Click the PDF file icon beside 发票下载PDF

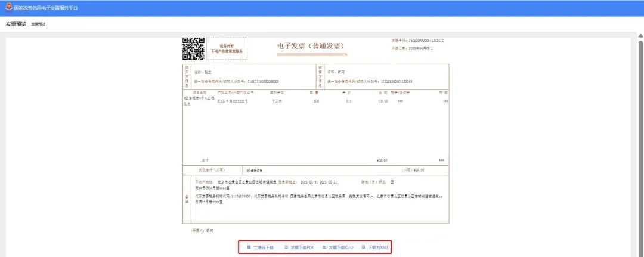click(286, 247)
